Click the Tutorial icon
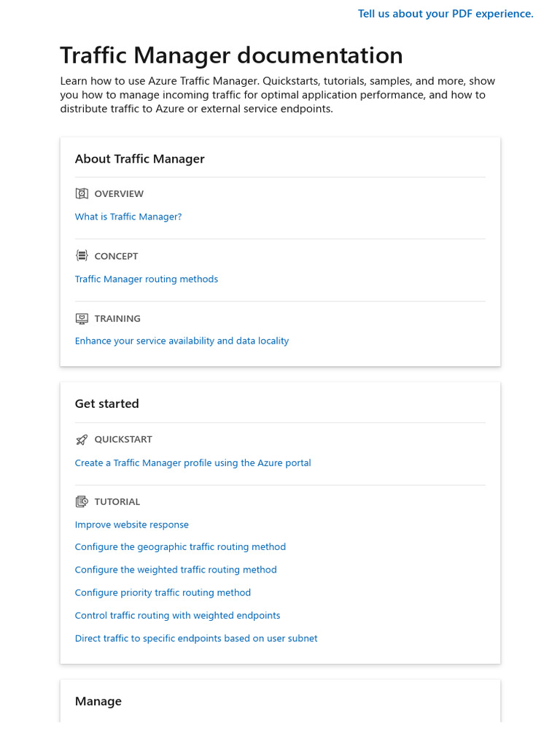 pyautogui.click(x=82, y=502)
